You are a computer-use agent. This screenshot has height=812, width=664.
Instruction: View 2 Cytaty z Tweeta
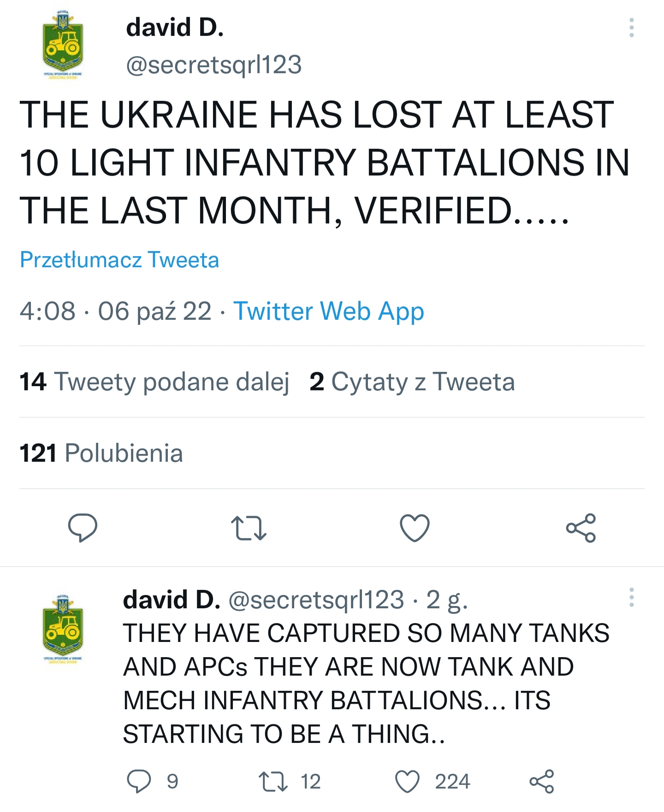(412, 382)
